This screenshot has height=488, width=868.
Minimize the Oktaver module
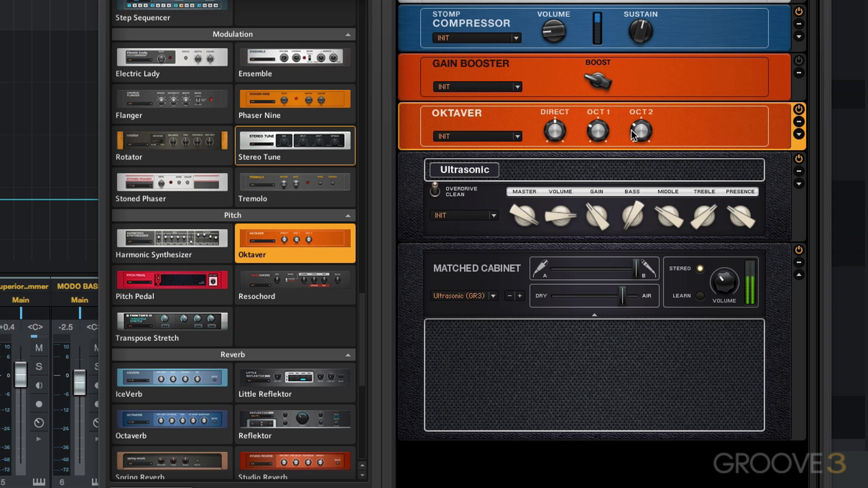[x=799, y=121]
